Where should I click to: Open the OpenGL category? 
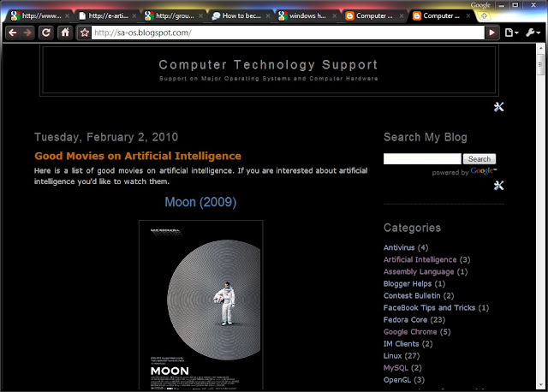(397, 380)
